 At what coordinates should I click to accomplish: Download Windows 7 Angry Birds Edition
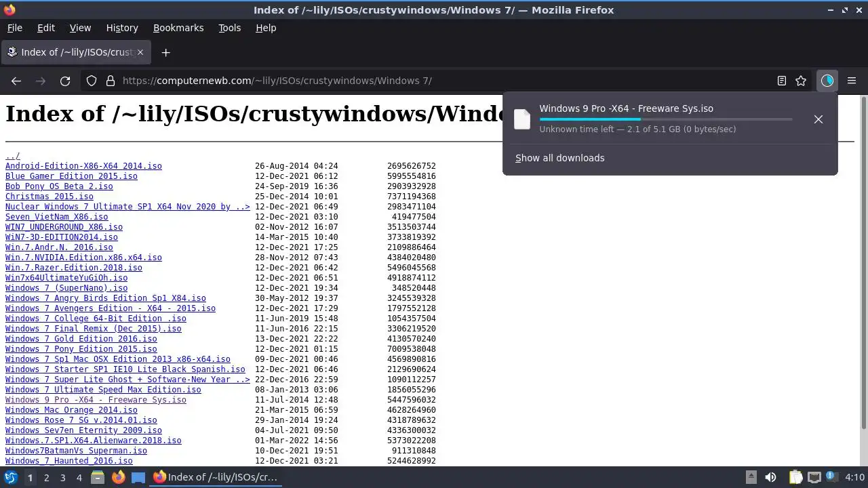[106, 298]
